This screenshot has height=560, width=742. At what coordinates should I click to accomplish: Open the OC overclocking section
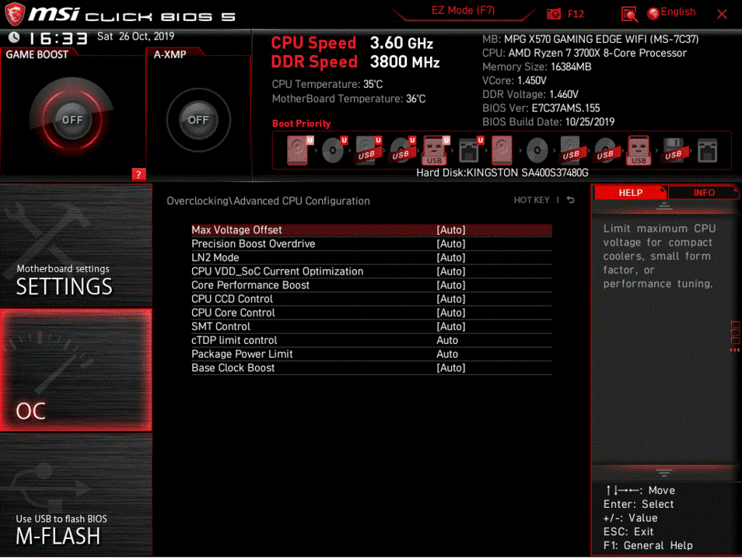75,370
